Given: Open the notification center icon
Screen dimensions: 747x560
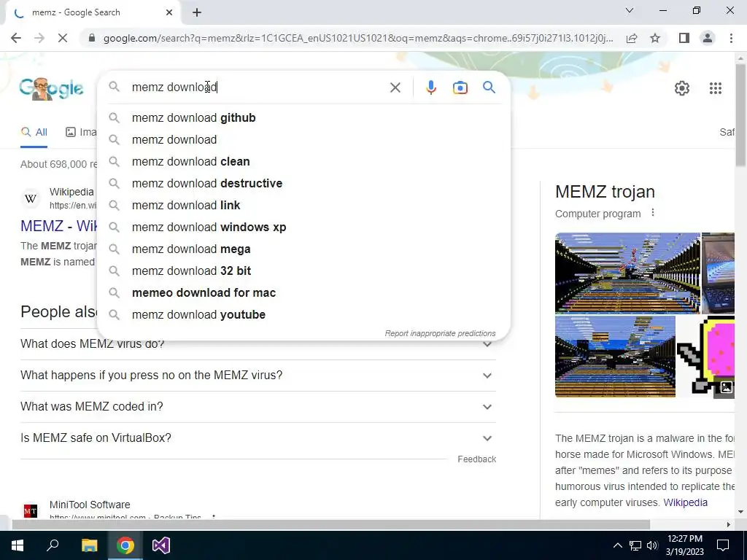Looking at the screenshot, I should [x=723, y=545].
